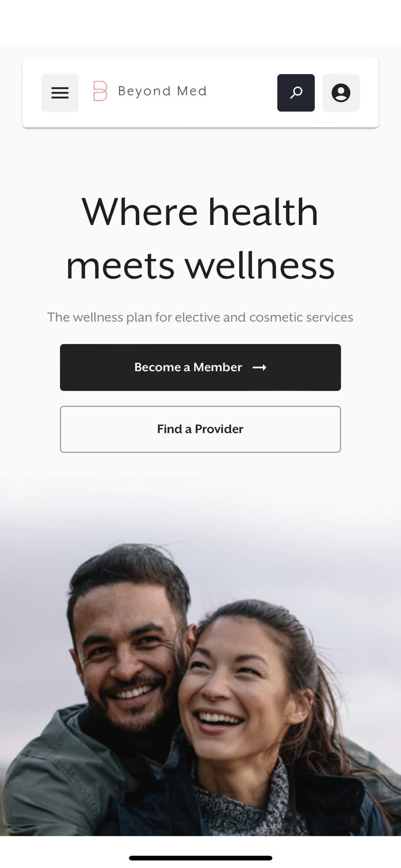The image size is (401, 868).
Task: Click the Find a Provider button
Action: [200, 429]
